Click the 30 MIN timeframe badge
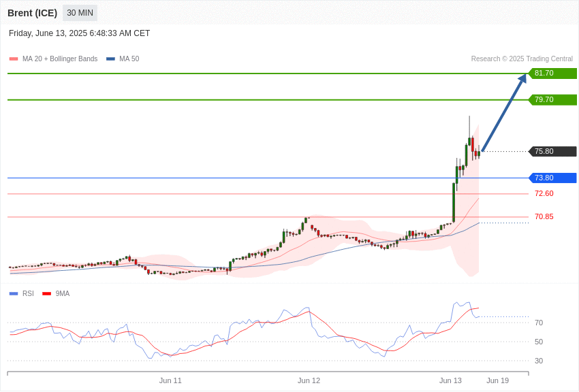The image size is (579, 392). (80, 13)
